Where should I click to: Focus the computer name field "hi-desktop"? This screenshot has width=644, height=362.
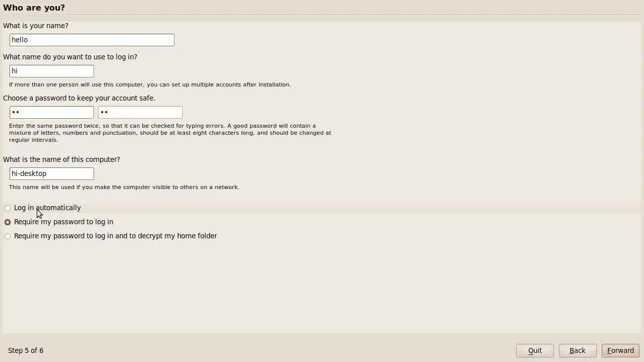pyautogui.click(x=51, y=173)
